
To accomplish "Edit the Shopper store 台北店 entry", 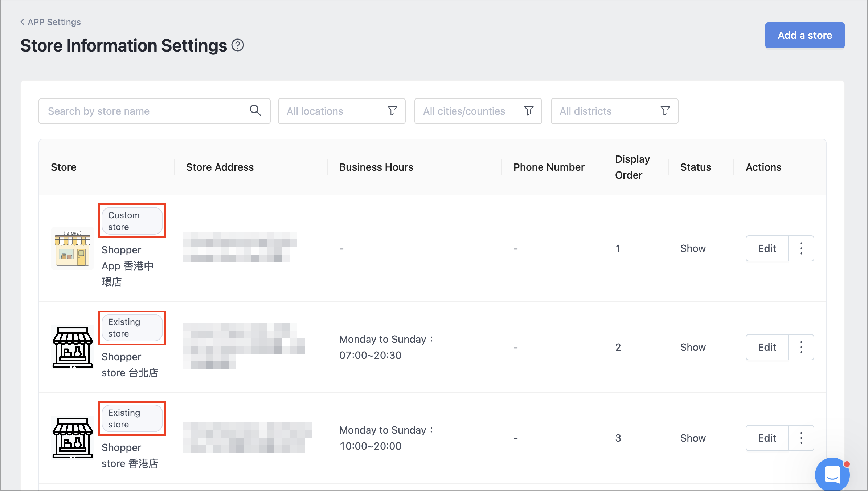I will click(x=767, y=347).
